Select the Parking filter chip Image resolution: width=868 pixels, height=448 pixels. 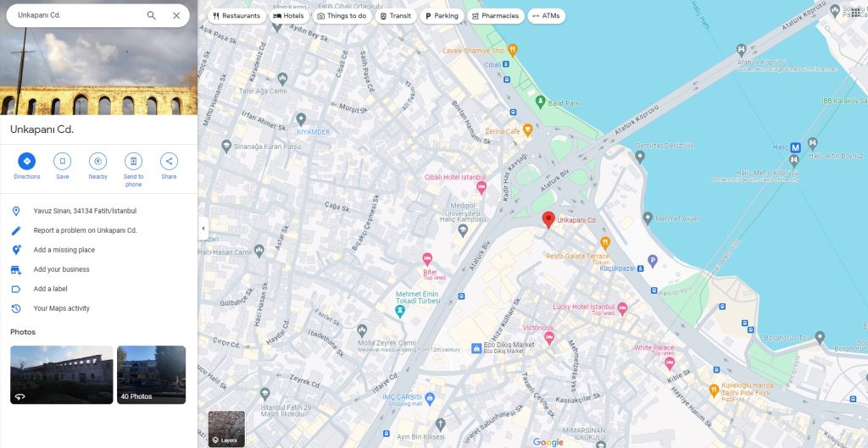(x=442, y=16)
